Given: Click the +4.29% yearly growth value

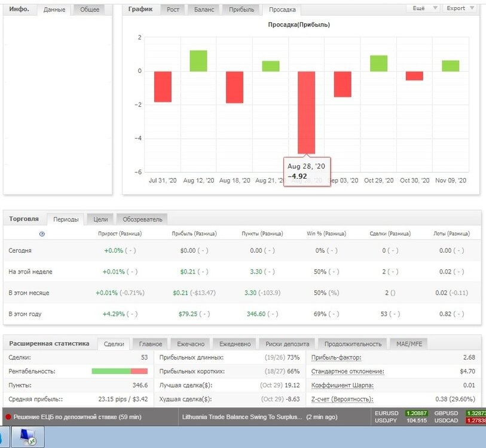Looking at the screenshot, I should pyautogui.click(x=114, y=314).
